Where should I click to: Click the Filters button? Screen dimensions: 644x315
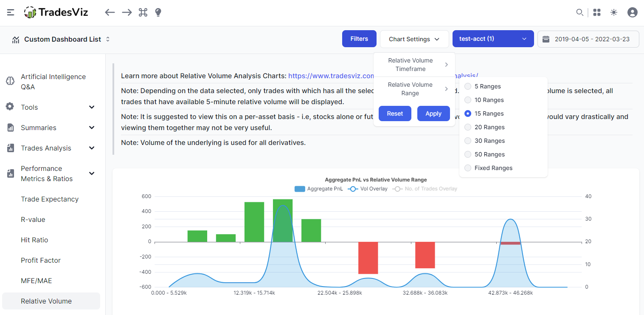coord(359,39)
